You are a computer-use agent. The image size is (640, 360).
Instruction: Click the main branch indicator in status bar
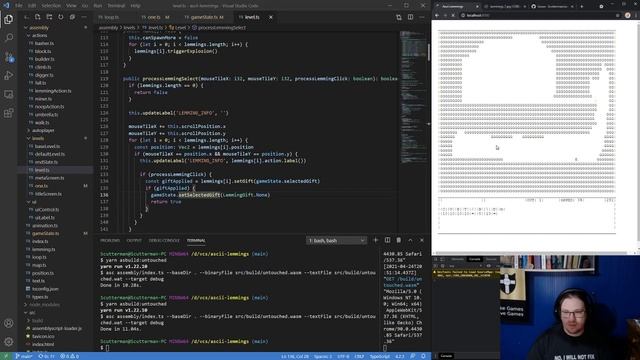click(24, 356)
